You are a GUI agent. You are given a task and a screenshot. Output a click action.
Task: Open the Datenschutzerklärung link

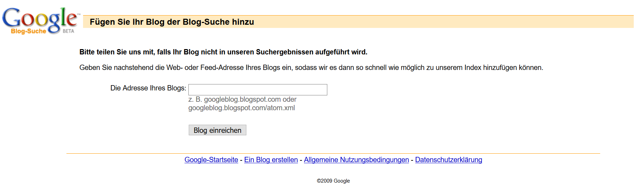click(449, 160)
